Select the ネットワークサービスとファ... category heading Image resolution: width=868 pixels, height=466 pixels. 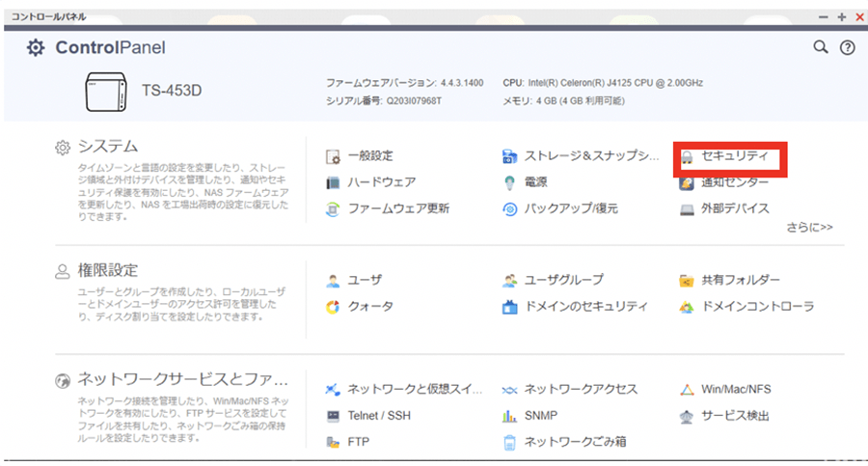click(x=182, y=379)
